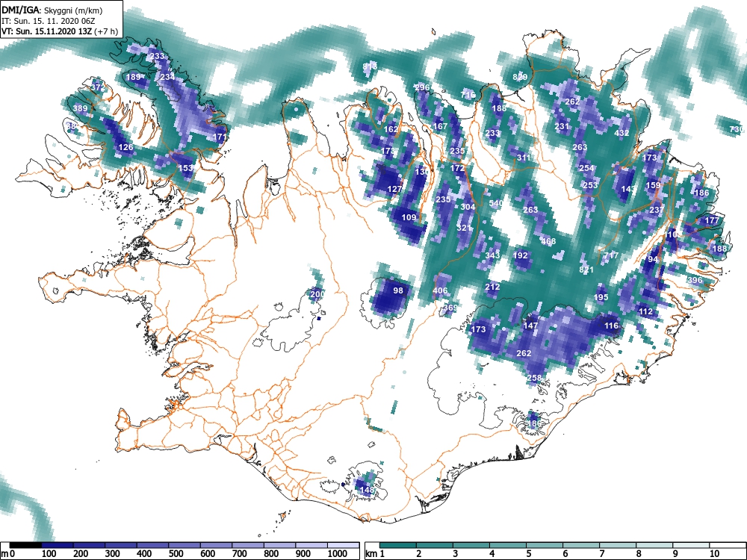The width and height of the screenshot is (747, 560).
Task: Click the value 343 on the map
Action: coord(492,255)
